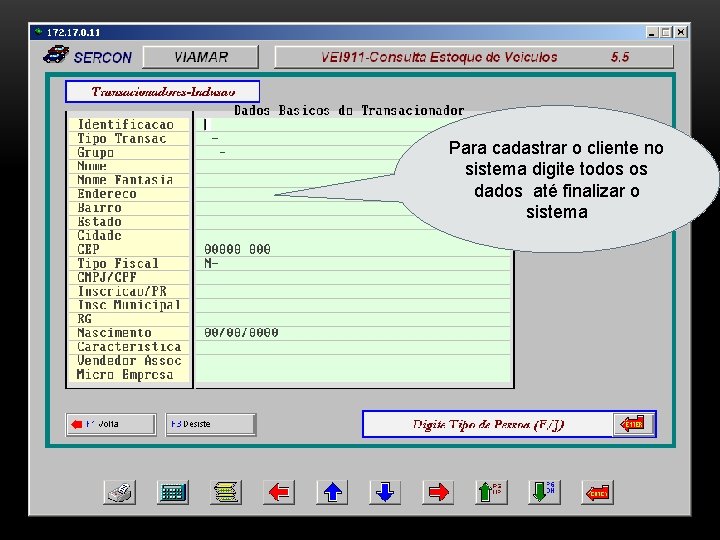Click the red left arrow icon

pyautogui.click(x=279, y=492)
